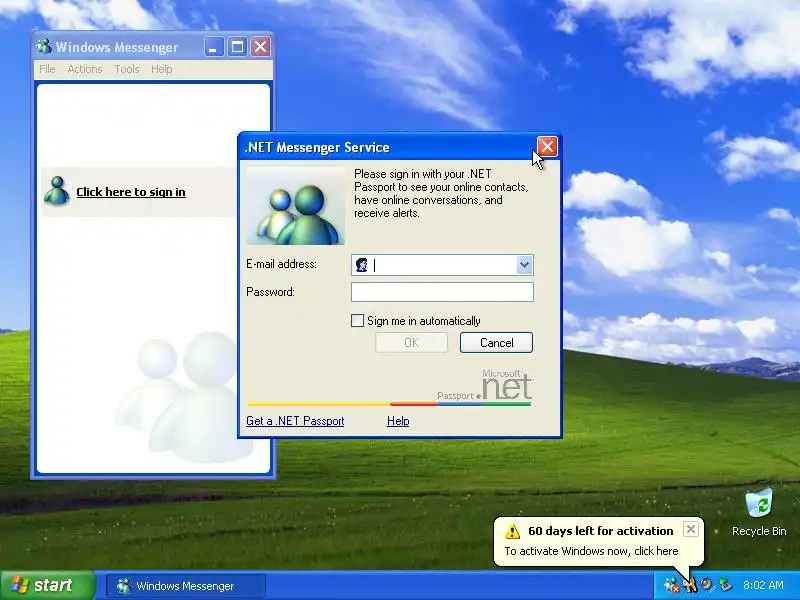This screenshot has height=600, width=800.
Task: Focus the E-mail address text box
Action: pos(443,265)
